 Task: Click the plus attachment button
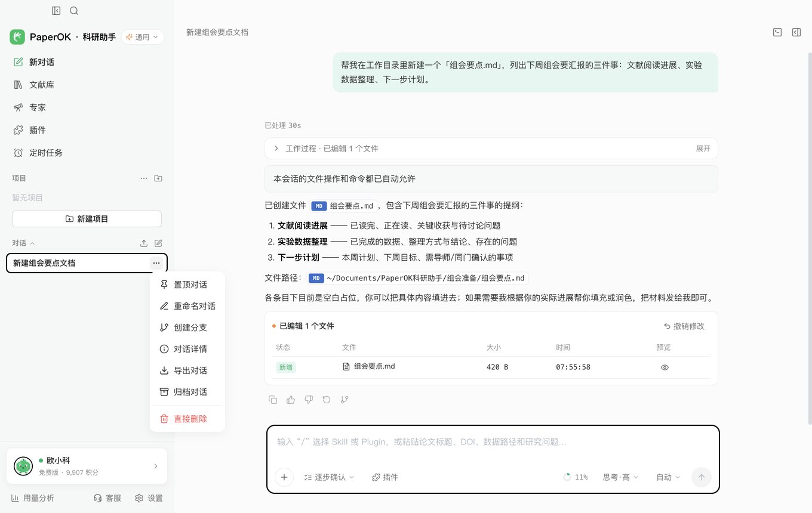284,477
